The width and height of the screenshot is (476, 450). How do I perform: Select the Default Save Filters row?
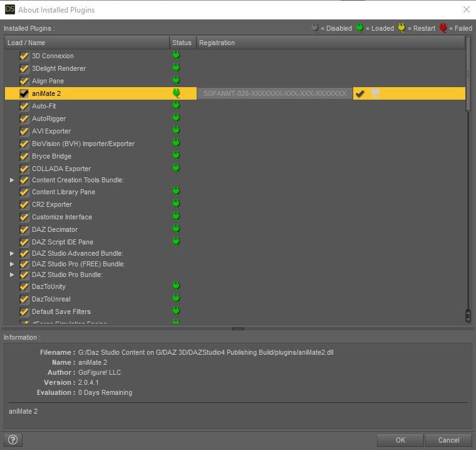[x=235, y=311]
